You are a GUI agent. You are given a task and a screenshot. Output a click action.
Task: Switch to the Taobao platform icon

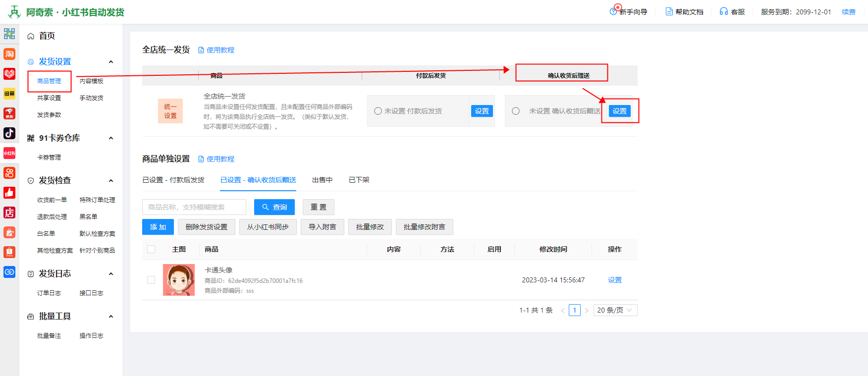9,54
